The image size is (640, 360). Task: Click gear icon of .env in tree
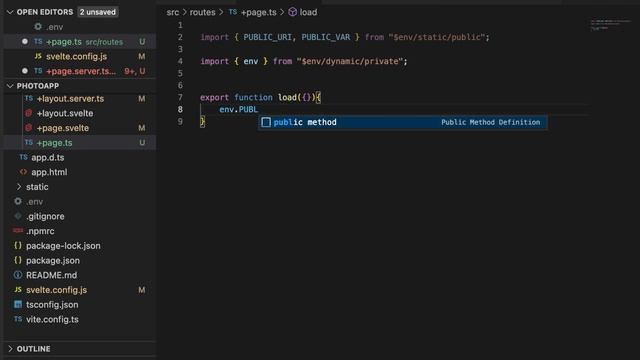click(x=18, y=201)
